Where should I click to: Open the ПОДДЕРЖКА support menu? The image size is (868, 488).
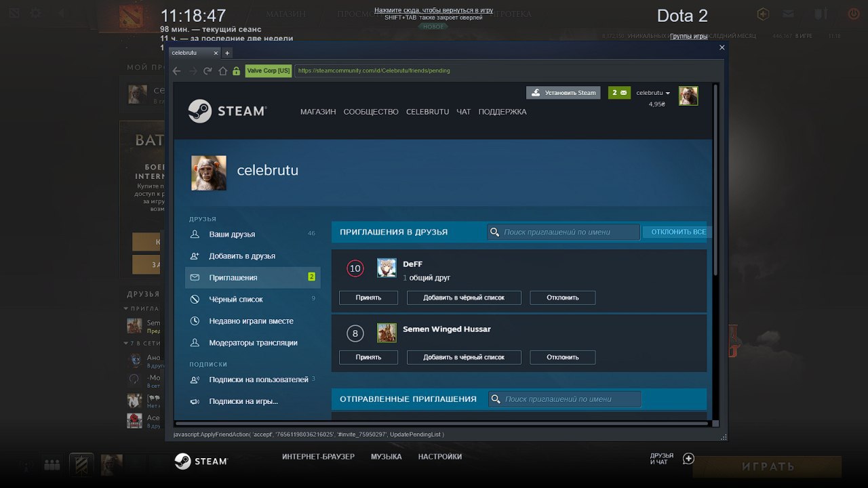click(502, 112)
